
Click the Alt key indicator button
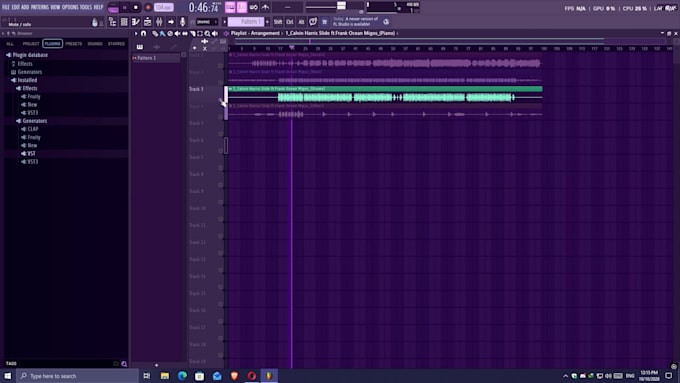click(301, 22)
